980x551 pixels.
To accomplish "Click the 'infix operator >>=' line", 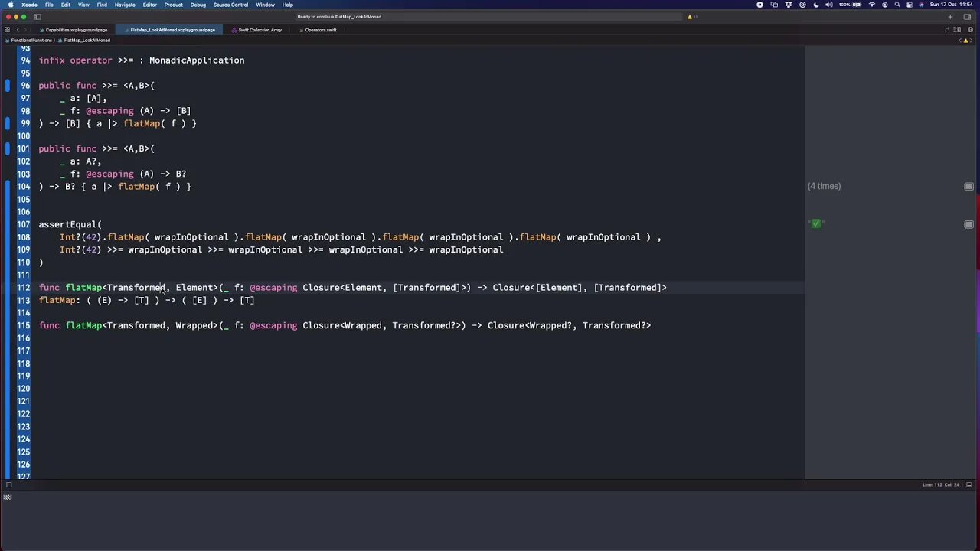I will pos(142,60).
